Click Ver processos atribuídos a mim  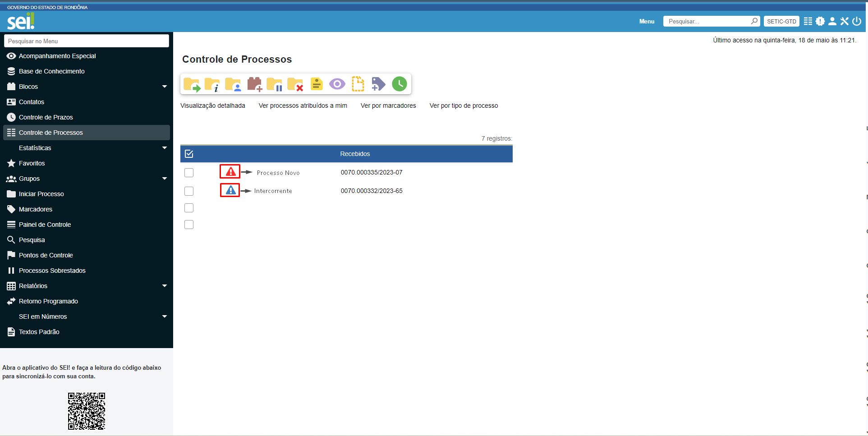tap(303, 106)
